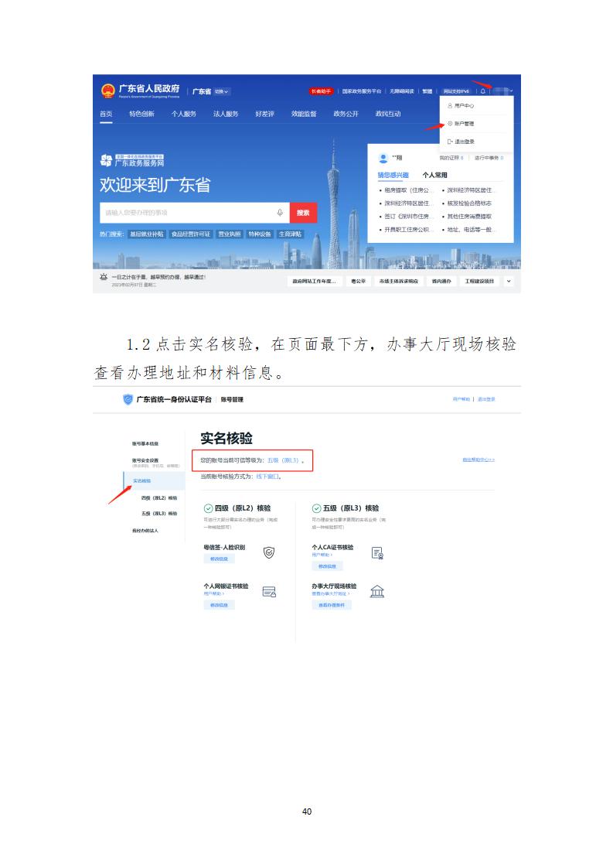Viewport: 613px width, 868px height.
Task: Click 退出登录 in the 身份认证平台 header
Action: click(x=486, y=399)
